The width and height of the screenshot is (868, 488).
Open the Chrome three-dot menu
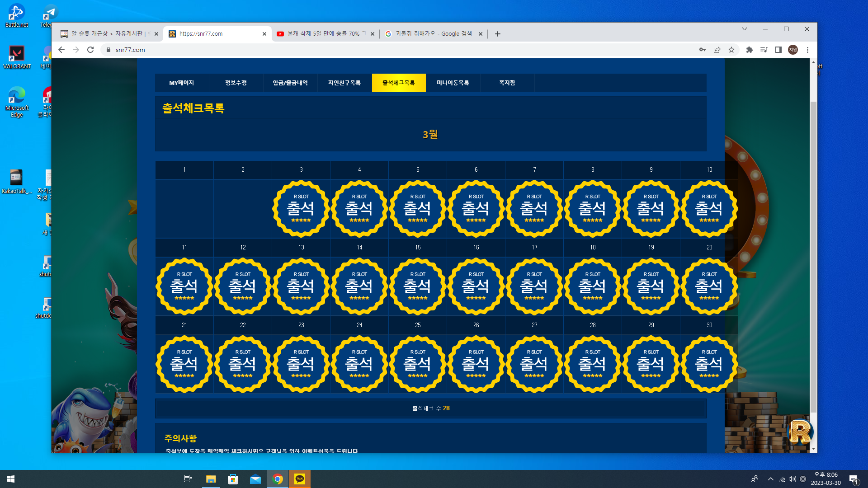point(807,50)
